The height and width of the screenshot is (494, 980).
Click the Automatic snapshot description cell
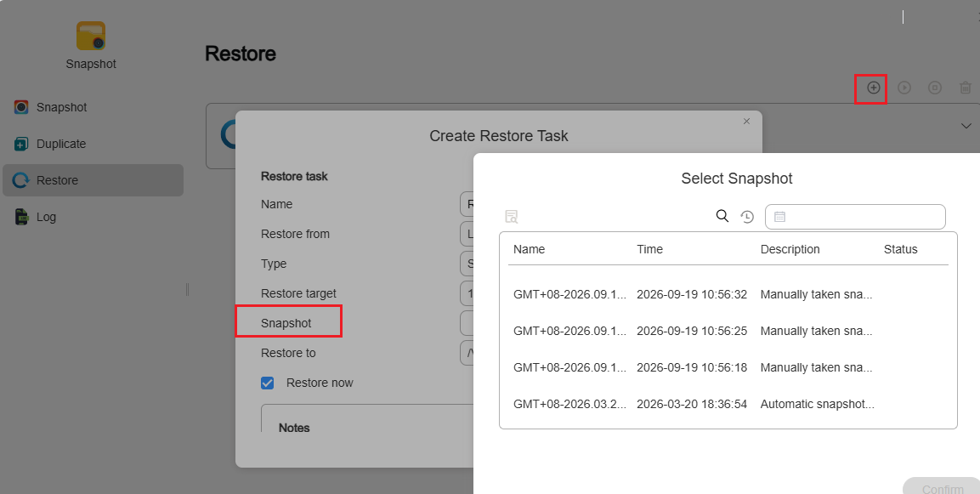pyautogui.click(x=818, y=404)
